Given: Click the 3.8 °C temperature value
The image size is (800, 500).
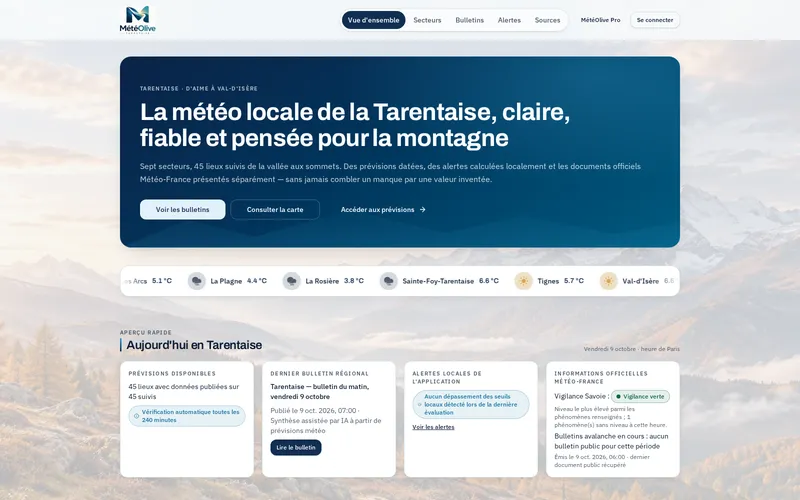Looking at the screenshot, I should tap(354, 281).
